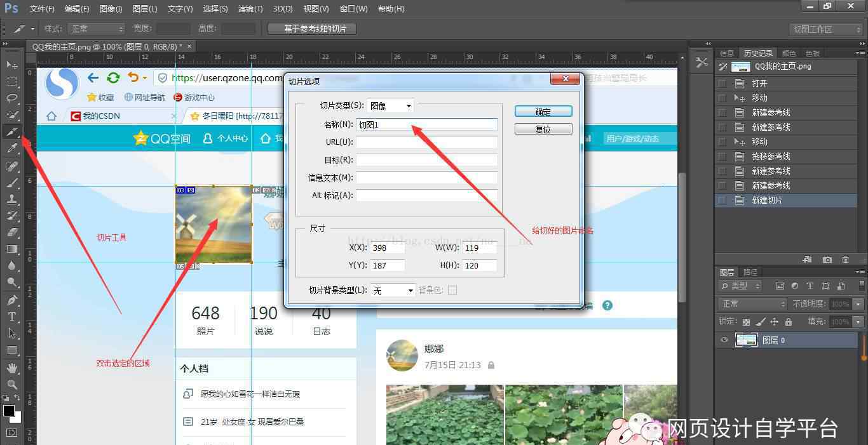Click the background color swatch in toolbox
Image resolution: width=868 pixels, height=445 pixels.
tap(17, 418)
